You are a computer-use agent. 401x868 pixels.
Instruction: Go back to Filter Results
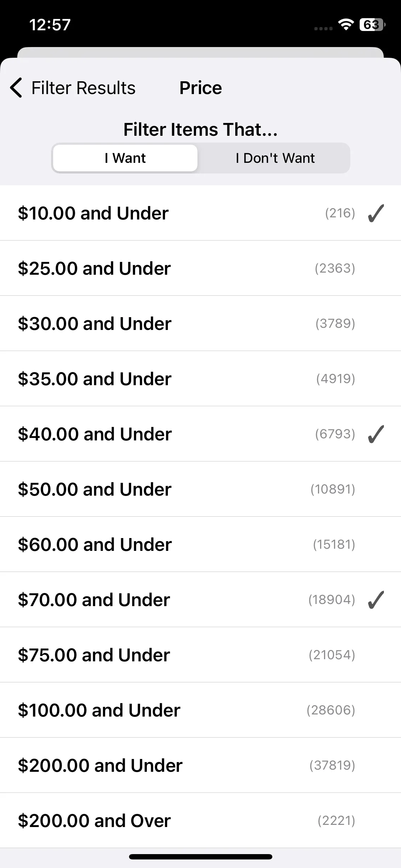coord(83,88)
